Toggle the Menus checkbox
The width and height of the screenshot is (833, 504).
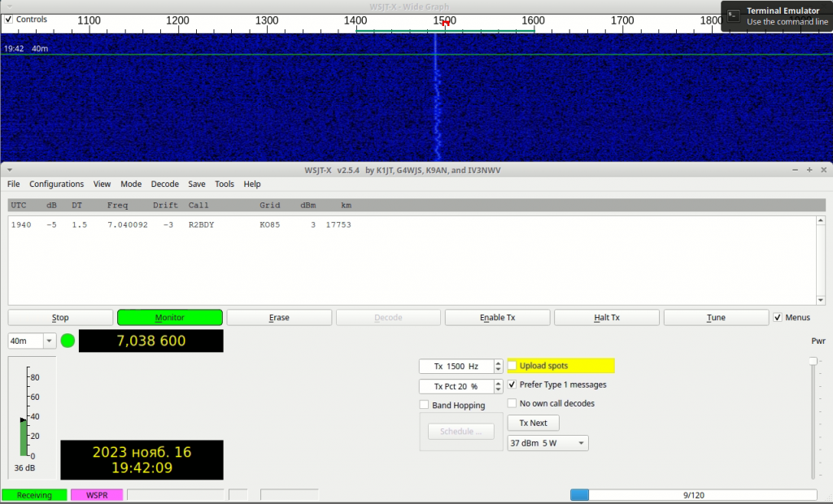(x=778, y=318)
